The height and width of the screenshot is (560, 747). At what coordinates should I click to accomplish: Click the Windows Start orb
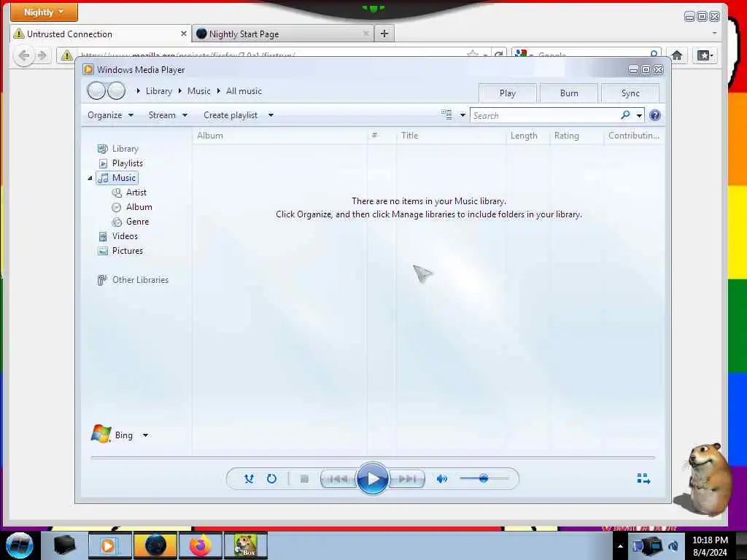pos(19,545)
